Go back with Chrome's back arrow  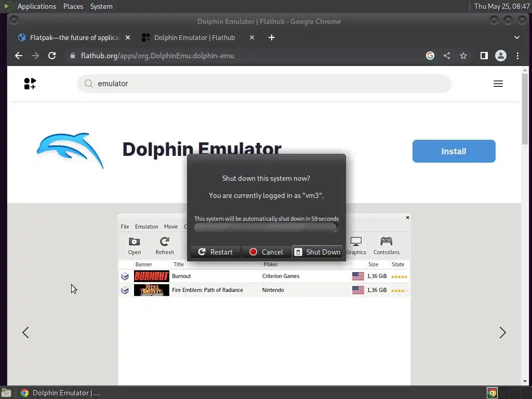(x=19, y=56)
